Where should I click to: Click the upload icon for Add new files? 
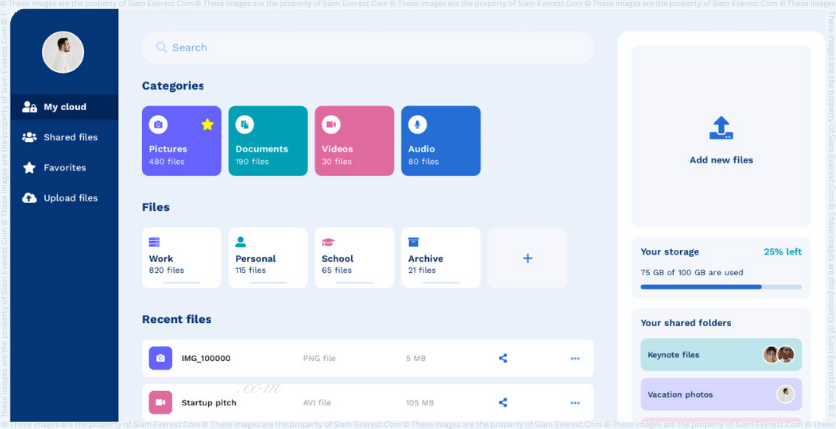(721, 128)
